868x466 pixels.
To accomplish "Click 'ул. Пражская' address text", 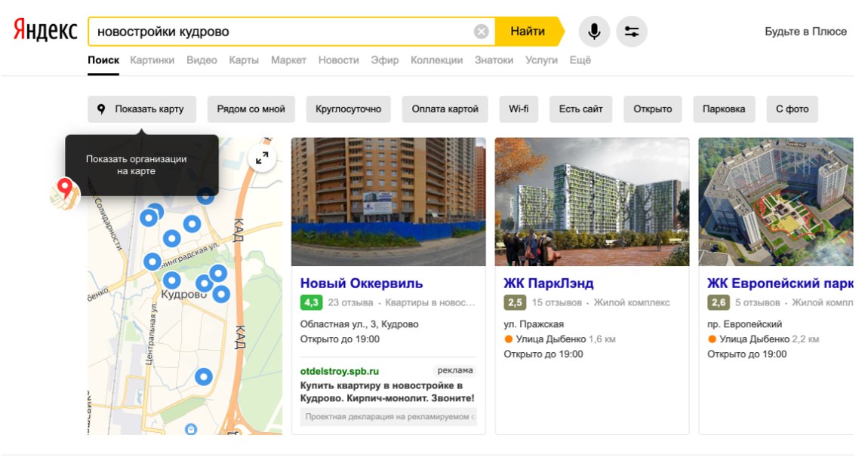I will click(x=534, y=324).
